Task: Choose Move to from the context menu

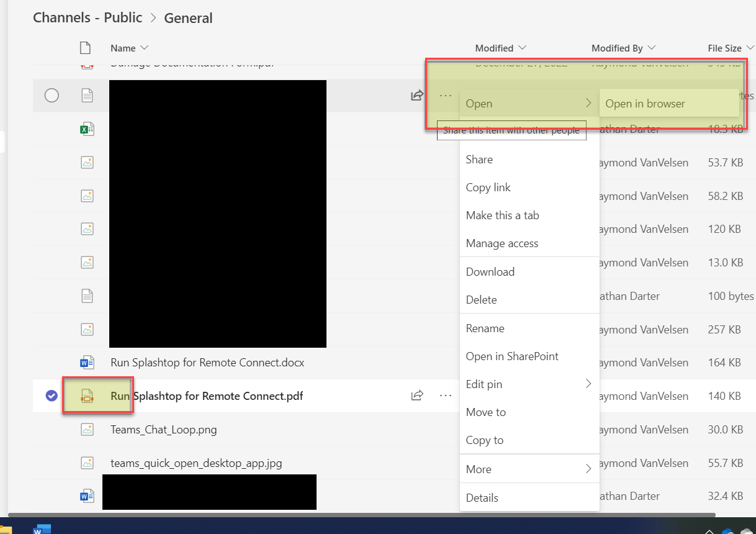Action: click(529, 412)
